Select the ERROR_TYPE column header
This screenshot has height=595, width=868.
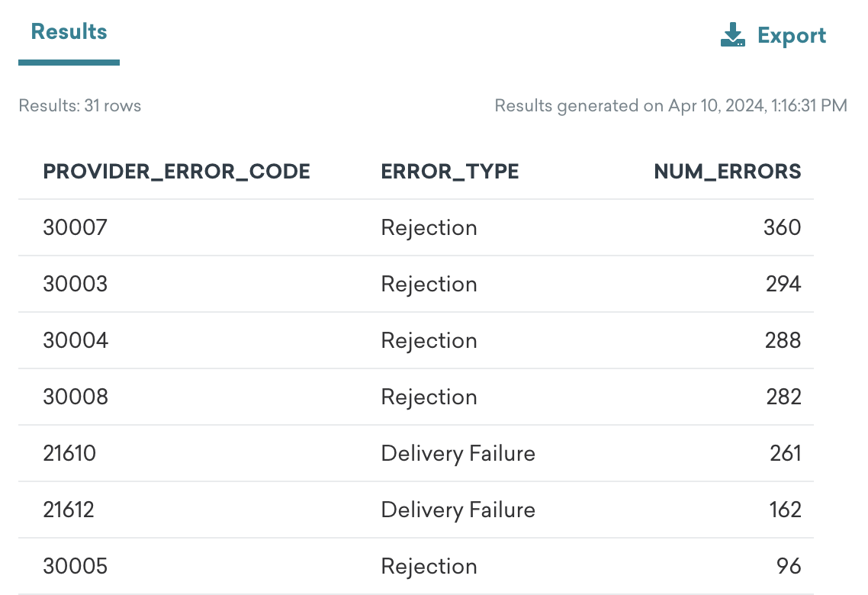click(x=449, y=172)
